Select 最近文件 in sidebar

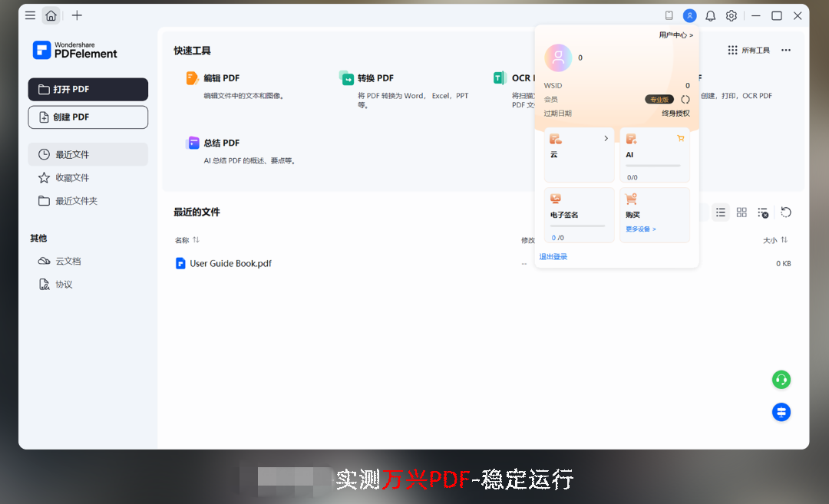(x=88, y=154)
